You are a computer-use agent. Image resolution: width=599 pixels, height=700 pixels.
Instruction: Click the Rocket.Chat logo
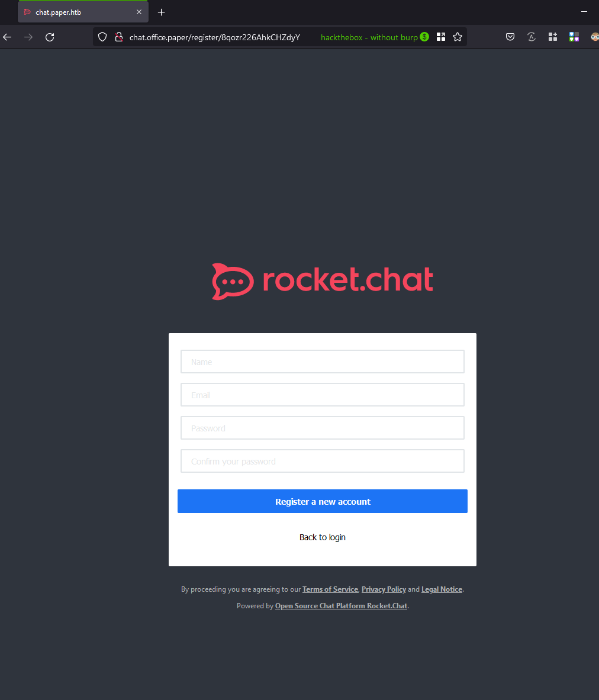click(x=323, y=281)
